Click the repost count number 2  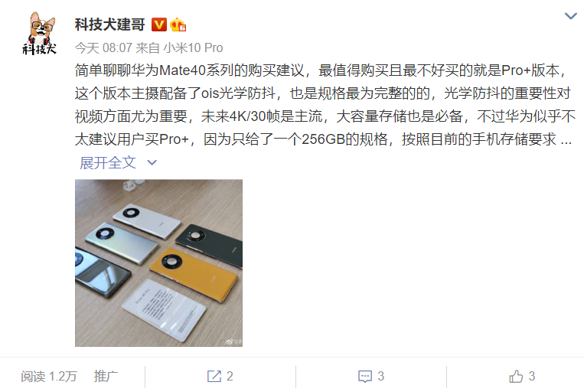pyautogui.click(x=230, y=376)
